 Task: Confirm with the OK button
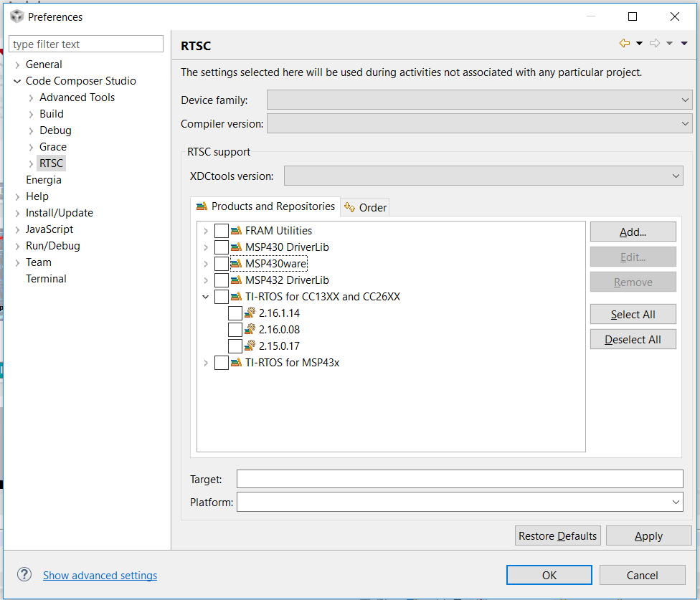click(549, 575)
